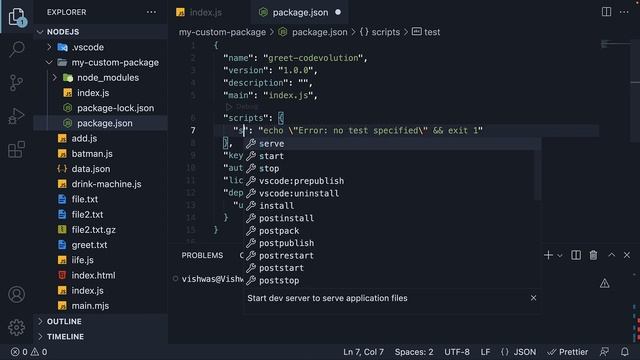Open batman.js in explorer
Image resolution: width=640 pixels, height=360 pixels.
click(100, 154)
